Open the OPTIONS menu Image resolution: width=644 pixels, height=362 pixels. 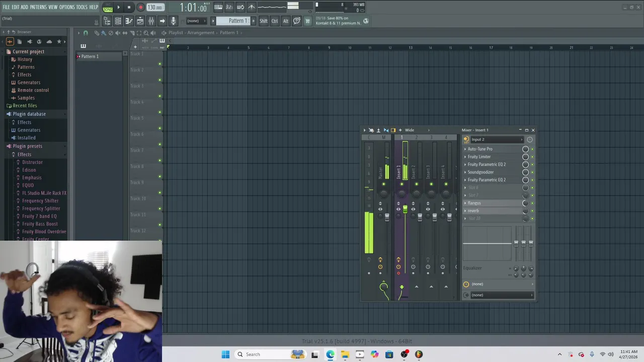67,7
